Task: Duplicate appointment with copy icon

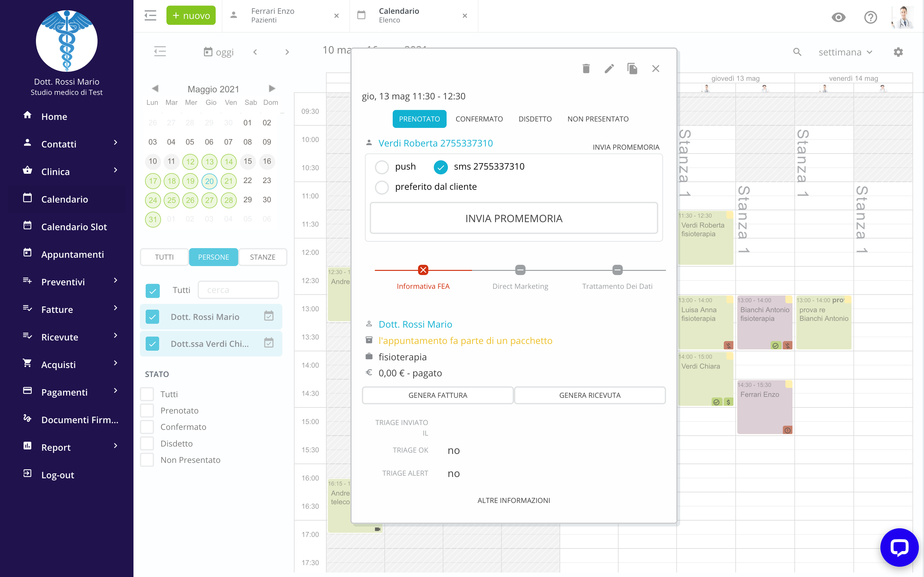Action: tap(632, 69)
